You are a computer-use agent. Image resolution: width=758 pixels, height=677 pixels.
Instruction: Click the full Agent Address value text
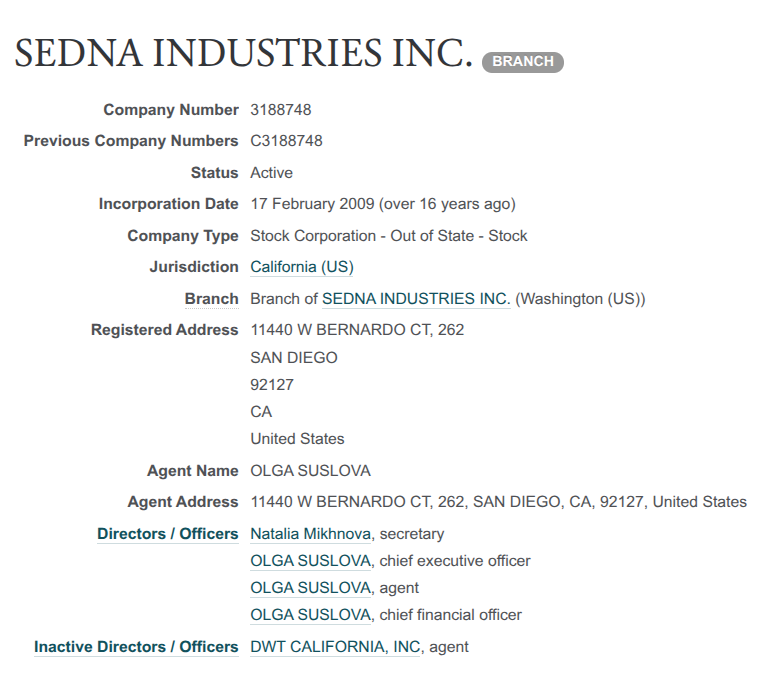tap(498, 502)
